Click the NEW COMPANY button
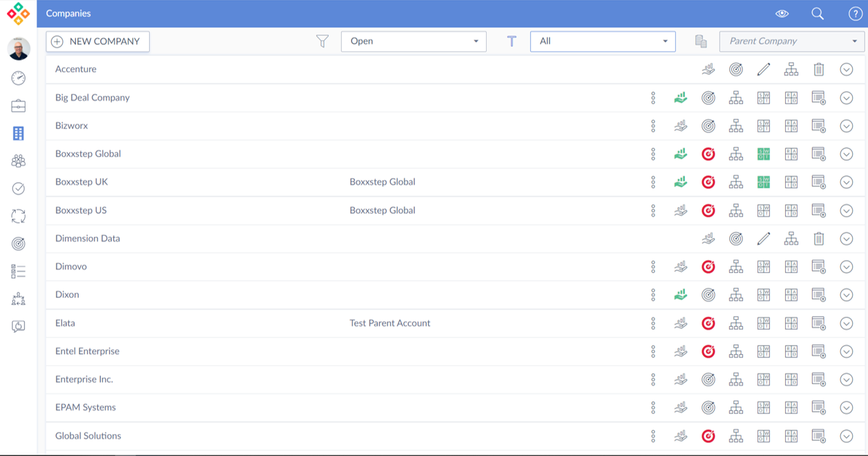 click(97, 41)
